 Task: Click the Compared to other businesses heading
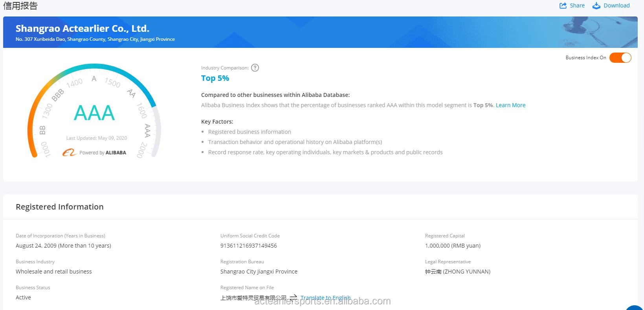275,95
